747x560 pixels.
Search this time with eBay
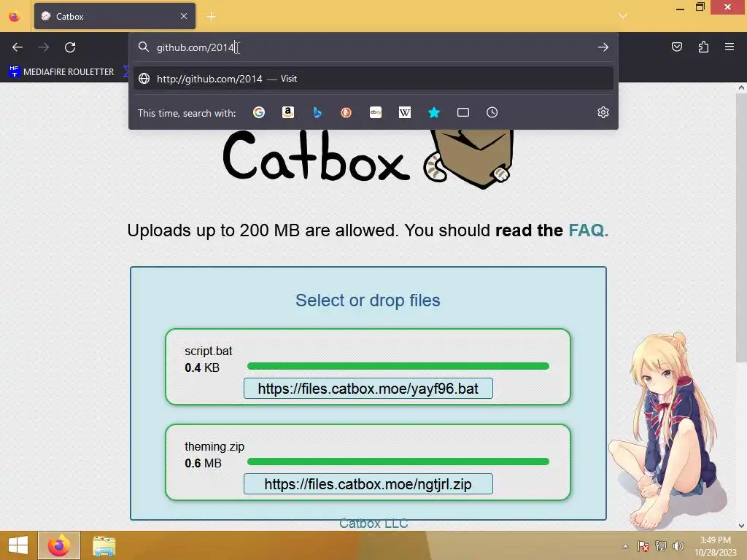coord(376,112)
